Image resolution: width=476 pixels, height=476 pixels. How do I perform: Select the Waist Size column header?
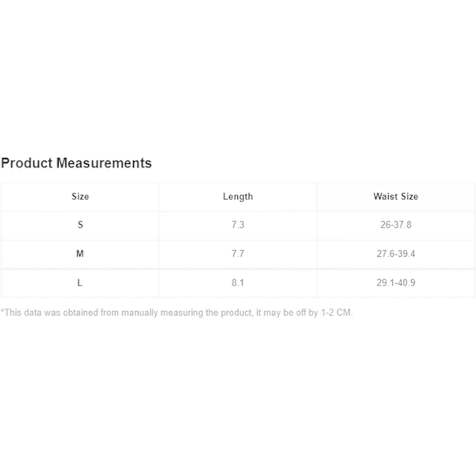pyautogui.click(x=396, y=197)
